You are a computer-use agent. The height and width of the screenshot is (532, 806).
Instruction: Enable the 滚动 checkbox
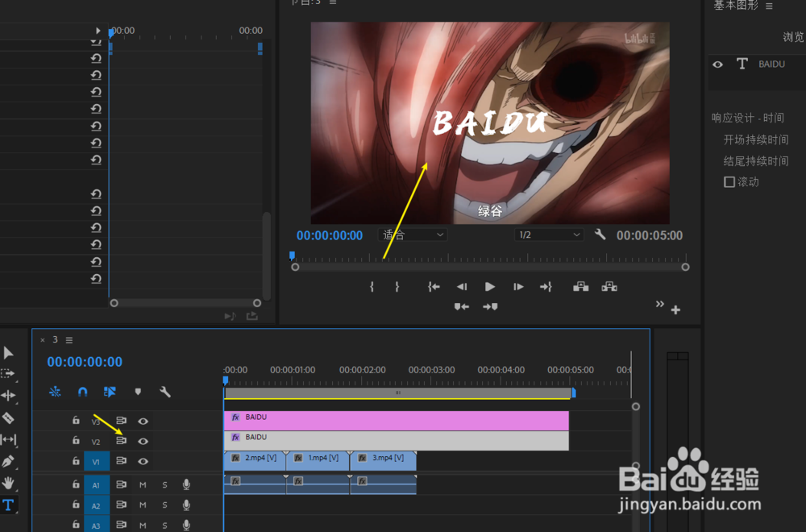coord(729,182)
